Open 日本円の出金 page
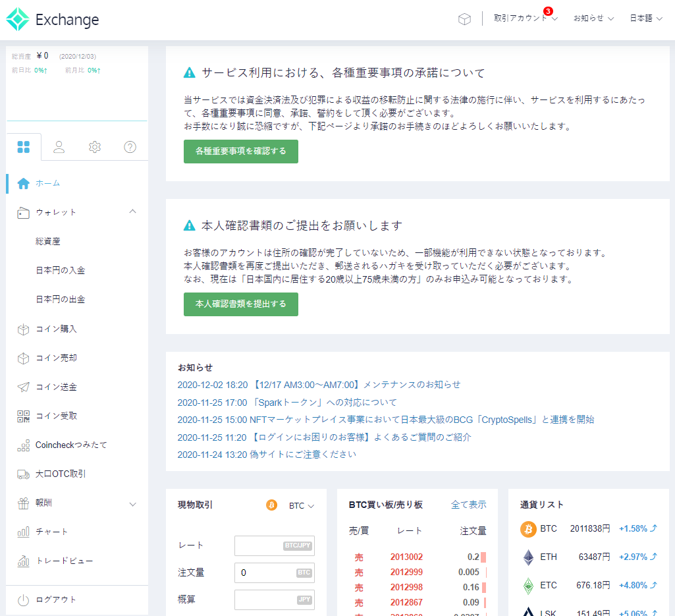This screenshot has width=675, height=616. (x=61, y=299)
